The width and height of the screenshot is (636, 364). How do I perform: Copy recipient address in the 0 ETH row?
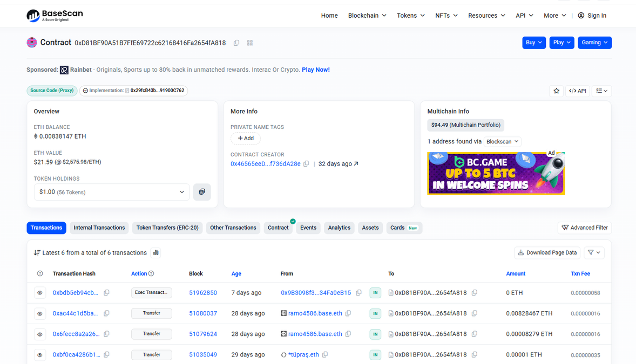pyautogui.click(x=475, y=293)
